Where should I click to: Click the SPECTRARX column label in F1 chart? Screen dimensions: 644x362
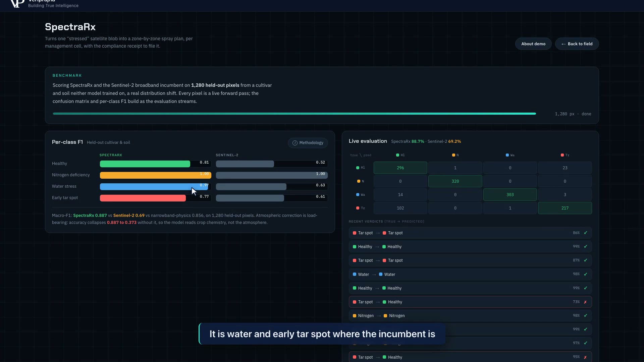111,155
